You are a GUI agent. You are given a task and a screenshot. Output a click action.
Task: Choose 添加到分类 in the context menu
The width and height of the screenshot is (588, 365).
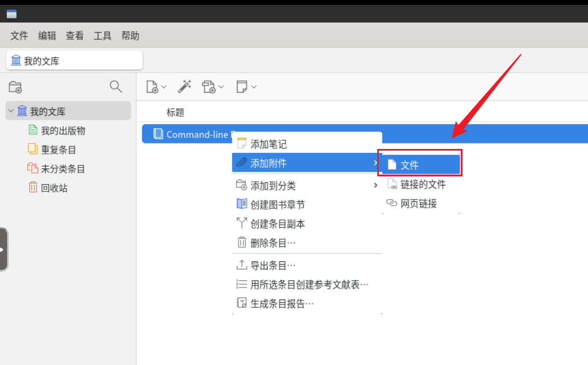pyautogui.click(x=307, y=185)
